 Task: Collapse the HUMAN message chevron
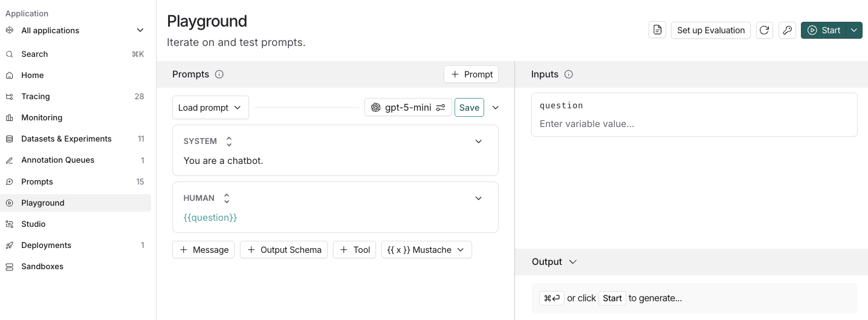tap(479, 198)
